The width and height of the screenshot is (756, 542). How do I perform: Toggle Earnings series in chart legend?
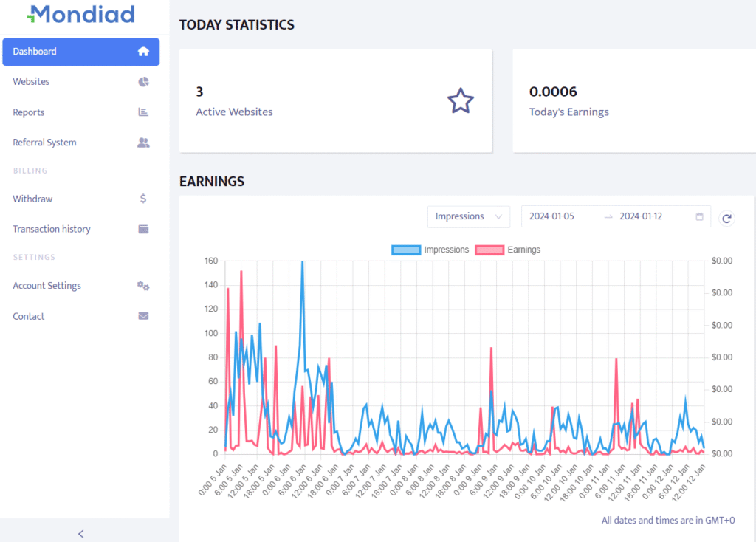point(508,250)
